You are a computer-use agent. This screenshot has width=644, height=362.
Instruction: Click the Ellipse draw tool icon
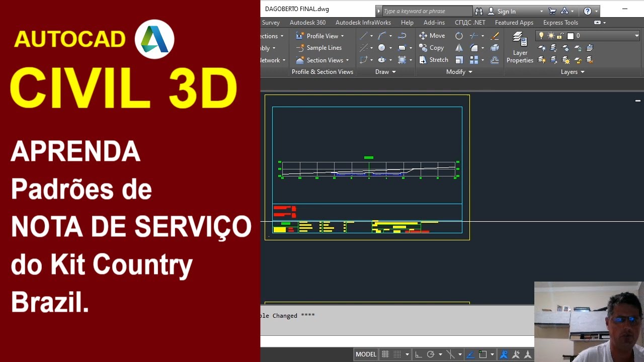click(x=382, y=60)
